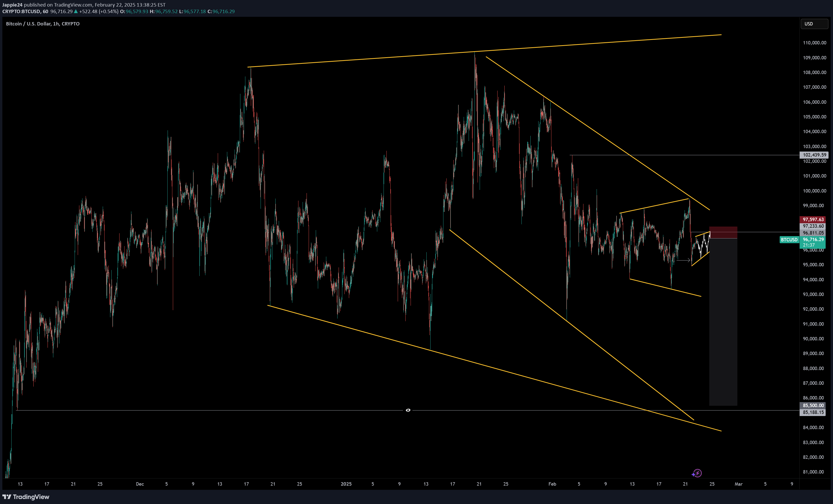This screenshot has width=833, height=504.
Task: Click the Jappie24 author name
Action: tap(12, 5)
